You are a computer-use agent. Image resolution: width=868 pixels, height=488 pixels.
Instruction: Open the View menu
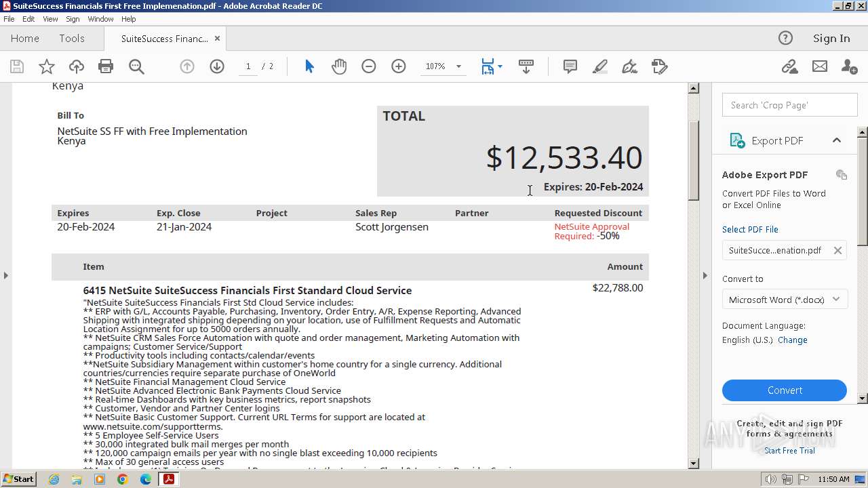pos(50,19)
